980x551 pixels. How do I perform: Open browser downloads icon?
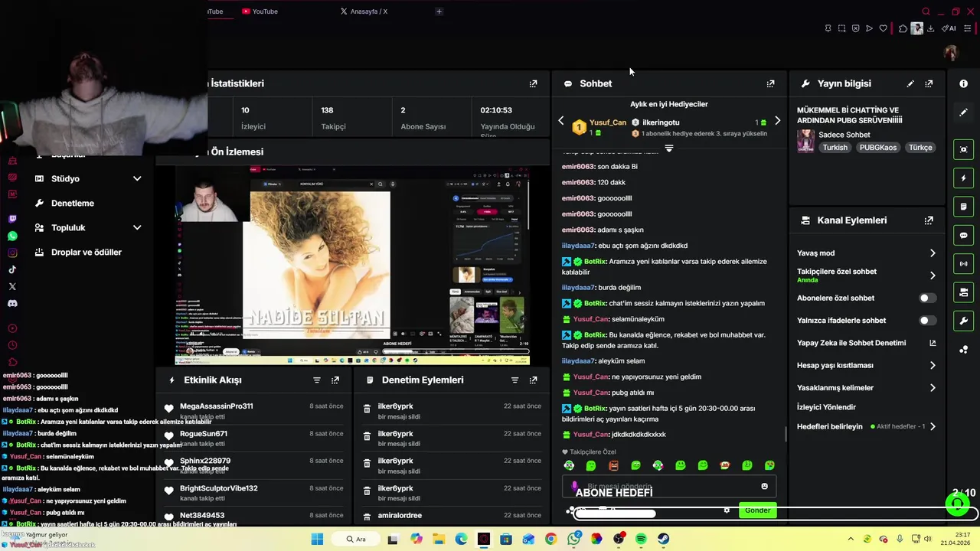click(x=930, y=28)
